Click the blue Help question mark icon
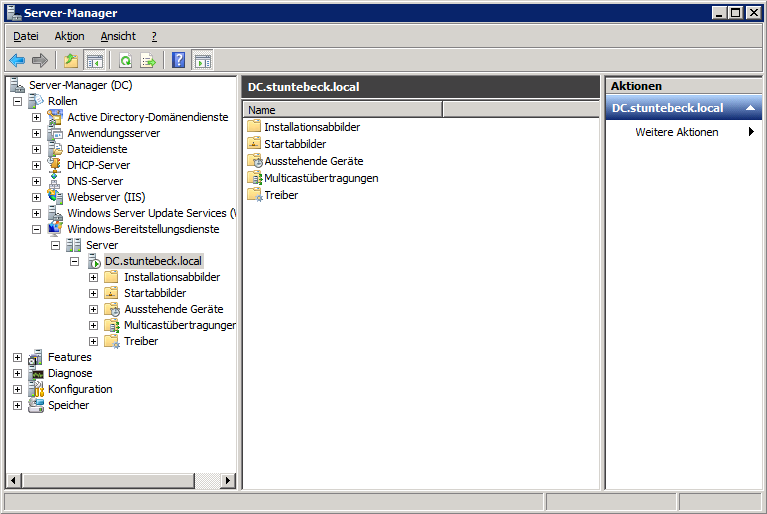The height and width of the screenshot is (514, 767). [x=179, y=60]
